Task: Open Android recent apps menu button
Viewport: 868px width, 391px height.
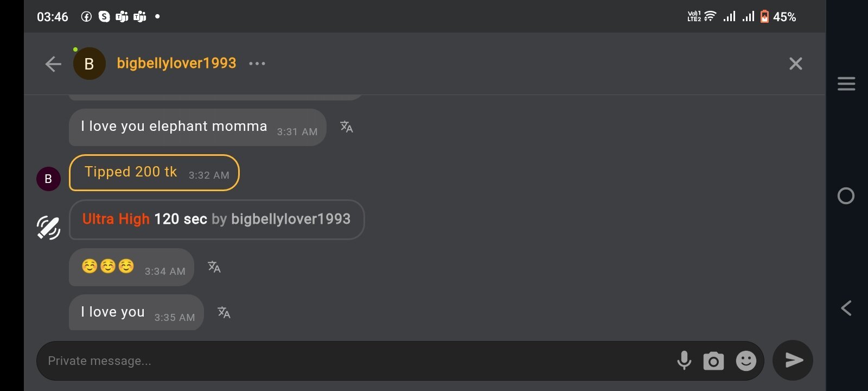Action: coord(846,84)
